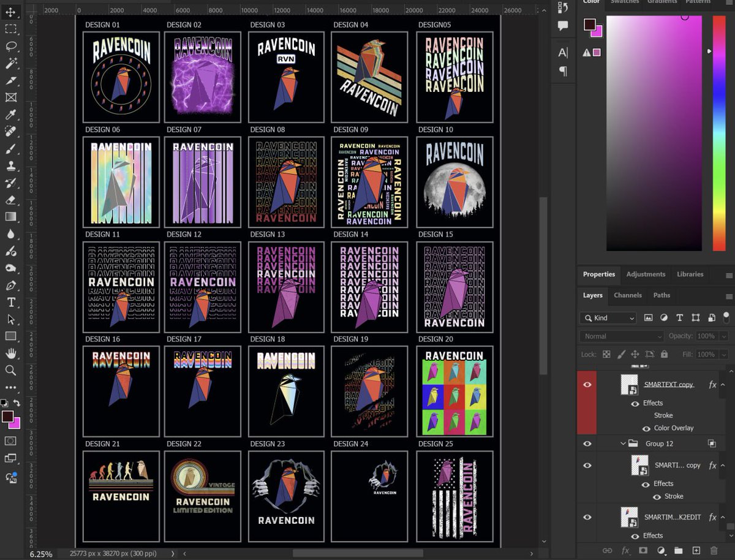Viewport: 735px width, 560px height.
Task: Select the Gradient tool
Action: tap(11, 217)
